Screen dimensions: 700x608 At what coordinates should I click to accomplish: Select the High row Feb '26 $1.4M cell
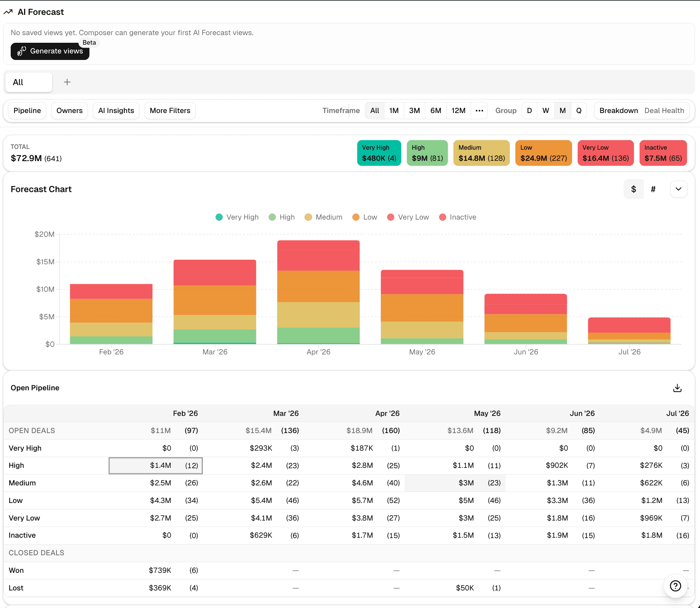coord(156,466)
